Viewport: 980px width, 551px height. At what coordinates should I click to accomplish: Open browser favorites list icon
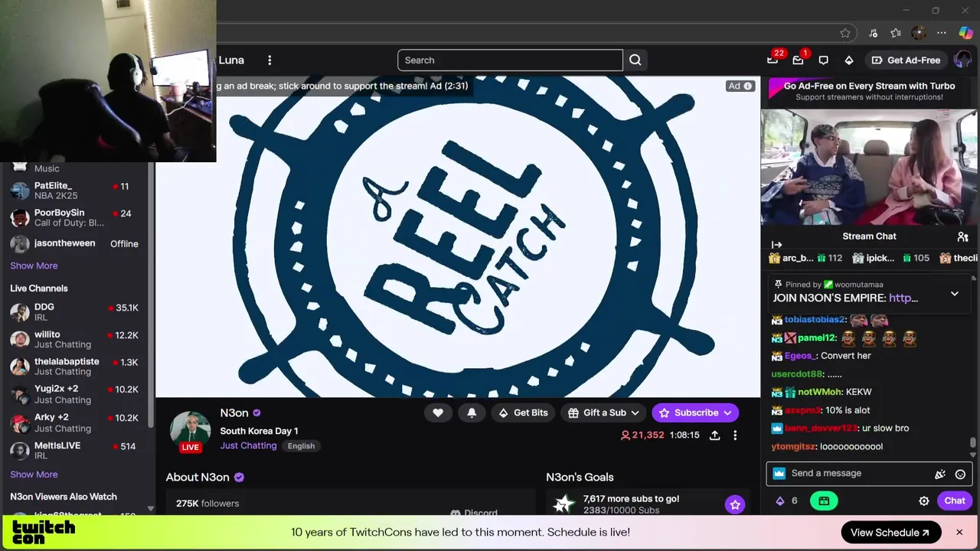[x=896, y=33]
